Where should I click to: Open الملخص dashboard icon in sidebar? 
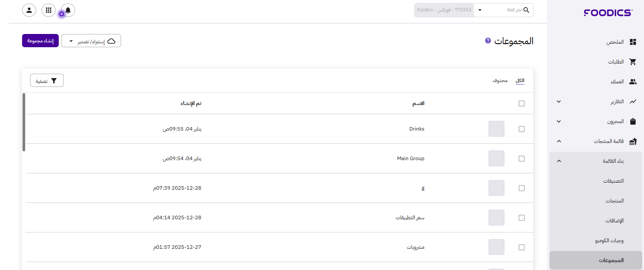[633, 42]
